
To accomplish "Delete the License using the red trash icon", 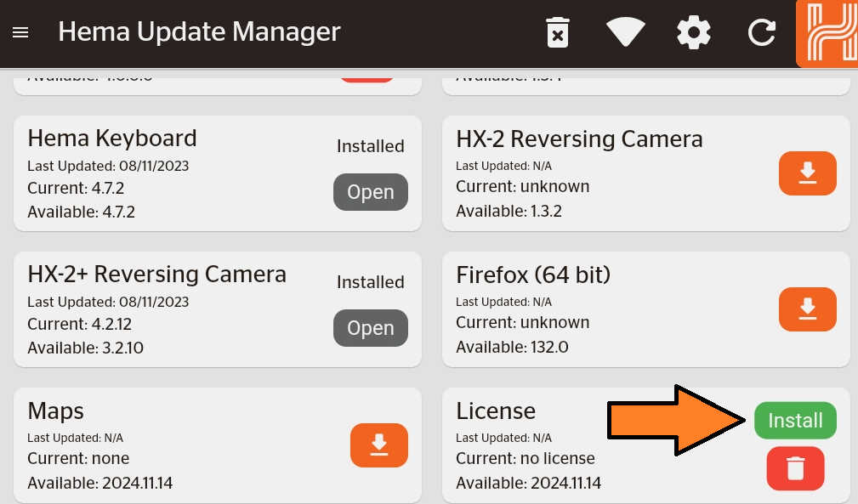I will point(795,468).
